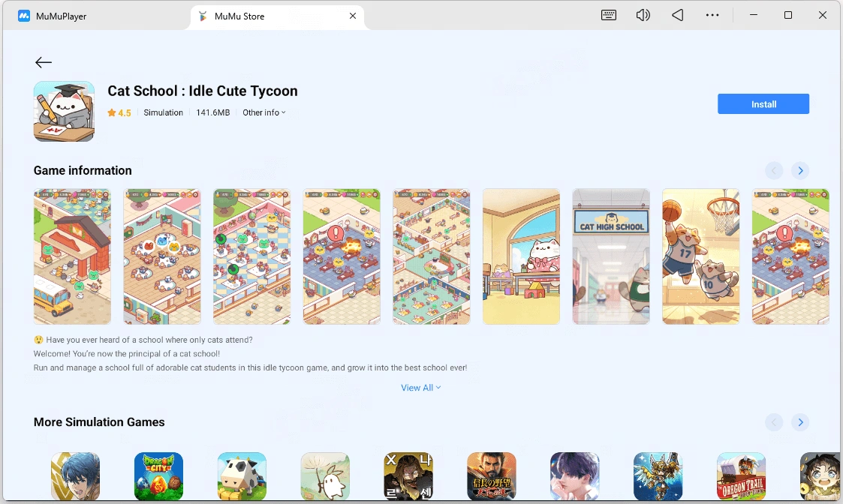Screen dimensions: 843x504
Task: Show previous screenshots in Game information
Action: pyautogui.click(x=774, y=171)
